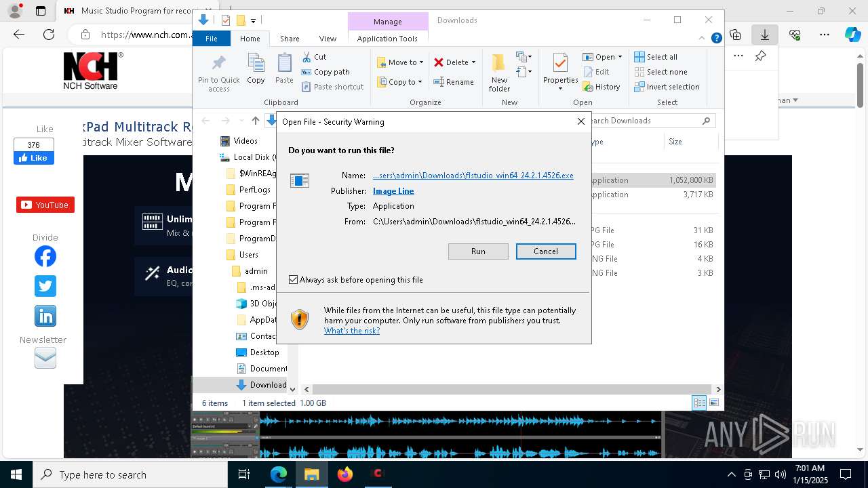Click Select none in ribbon
The image size is (868, 488).
(x=660, y=72)
